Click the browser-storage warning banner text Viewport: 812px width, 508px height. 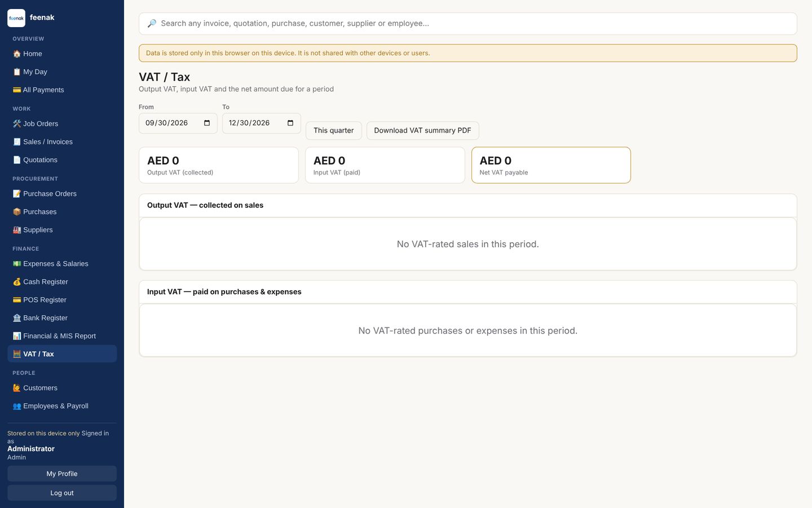coord(288,53)
